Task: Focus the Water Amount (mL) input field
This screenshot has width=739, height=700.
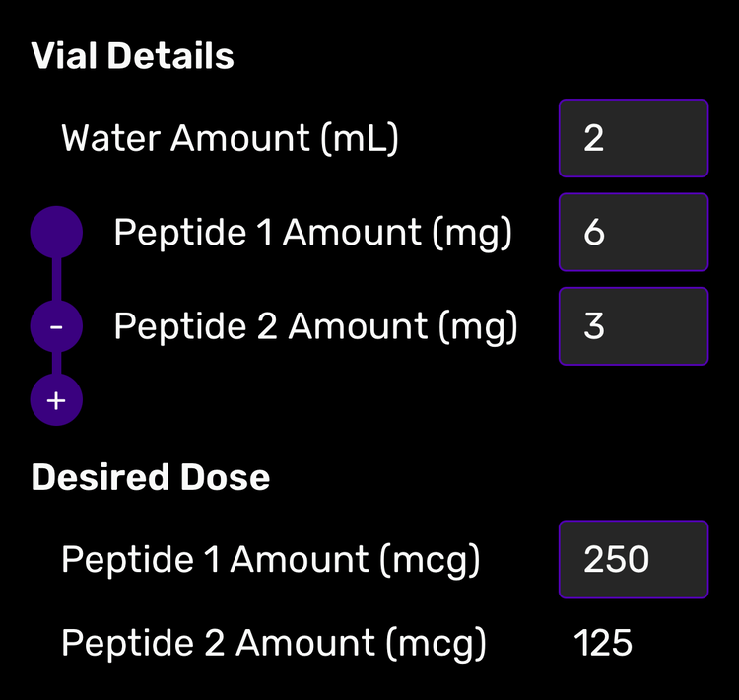Action: [633, 138]
